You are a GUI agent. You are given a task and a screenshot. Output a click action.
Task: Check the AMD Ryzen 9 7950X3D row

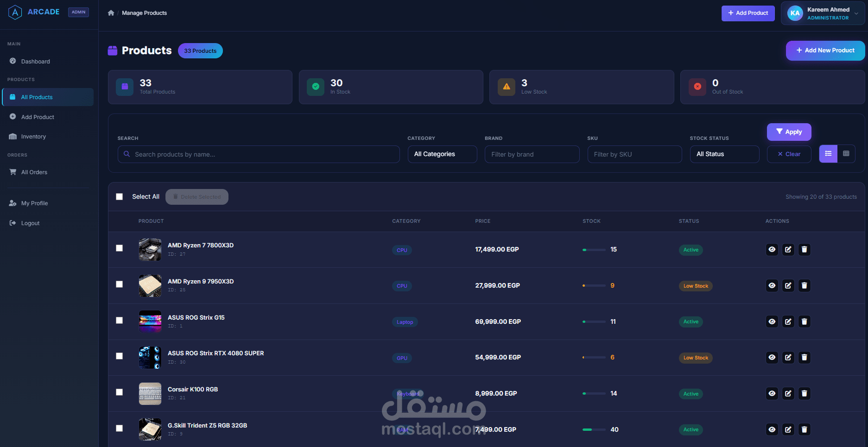(x=120, y=284)
